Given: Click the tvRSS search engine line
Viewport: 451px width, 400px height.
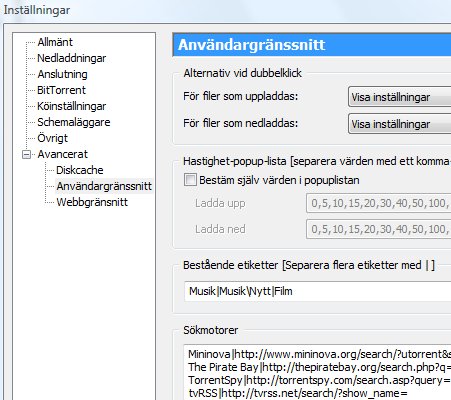Looking at the screenshot, I should click(298, 393).
